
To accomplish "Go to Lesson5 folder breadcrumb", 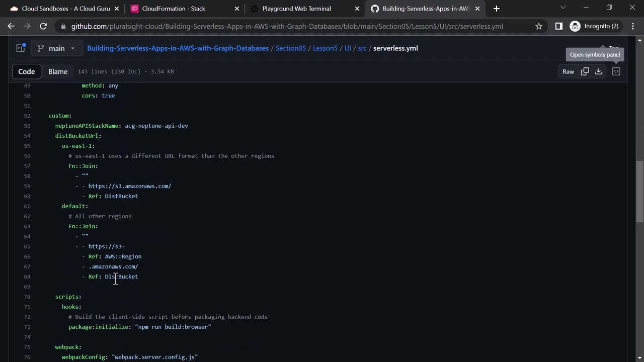I will pos(325,48).
